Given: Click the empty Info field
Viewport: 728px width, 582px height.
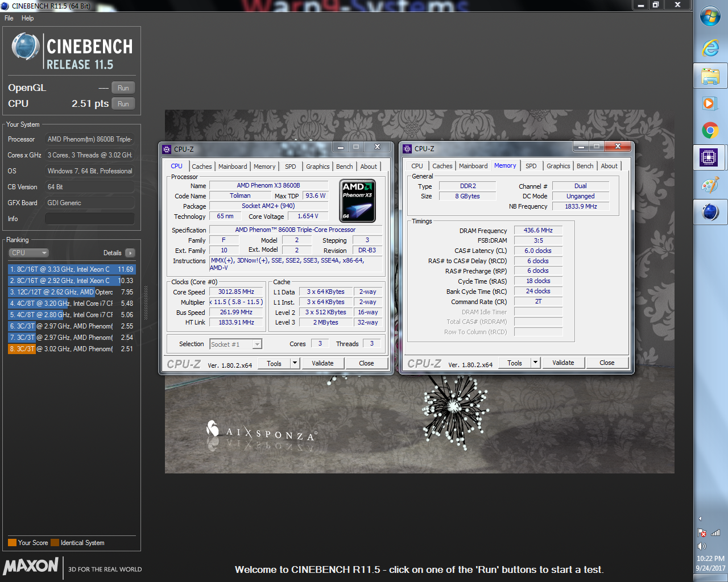Looking at the screenshot, I should pyautogui.click(x=90, y=219).
